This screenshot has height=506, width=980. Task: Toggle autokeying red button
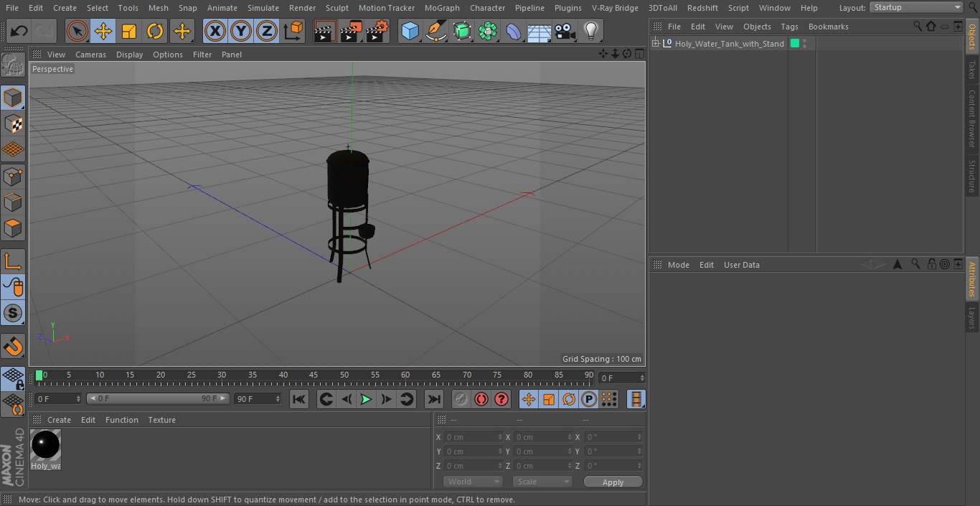click(481, 399)
